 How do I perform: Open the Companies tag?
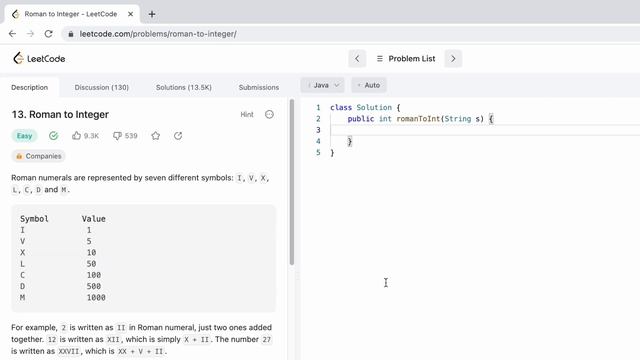[x=38, y=156]
